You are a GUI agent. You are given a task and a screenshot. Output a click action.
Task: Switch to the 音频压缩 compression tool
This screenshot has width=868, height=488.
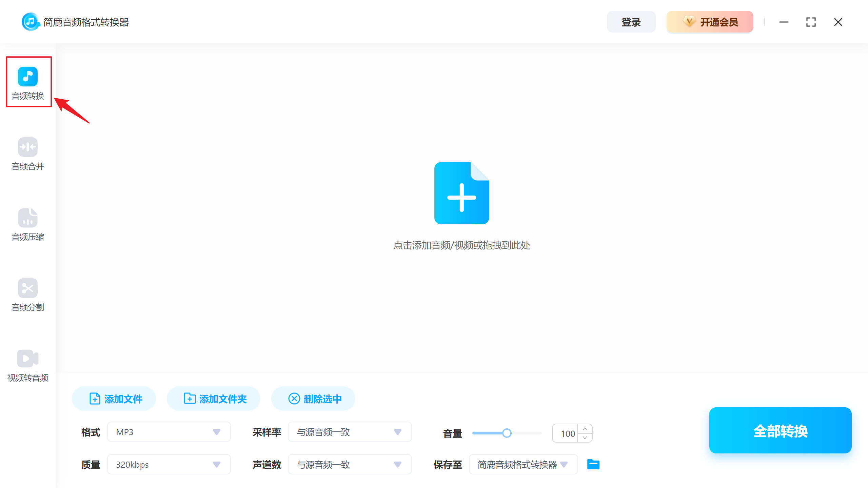(28, 224)
